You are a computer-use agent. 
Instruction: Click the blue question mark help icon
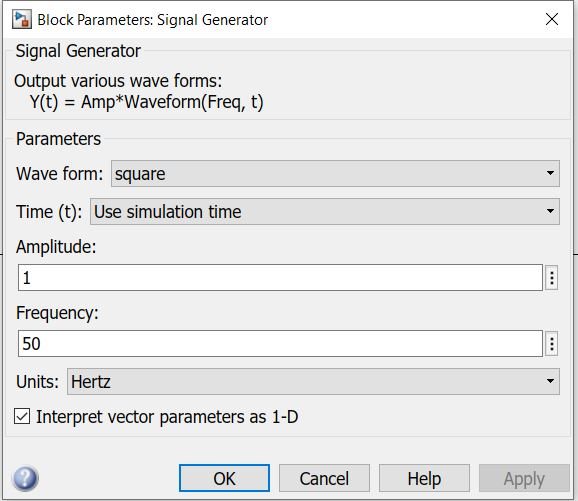pos(25,478)
